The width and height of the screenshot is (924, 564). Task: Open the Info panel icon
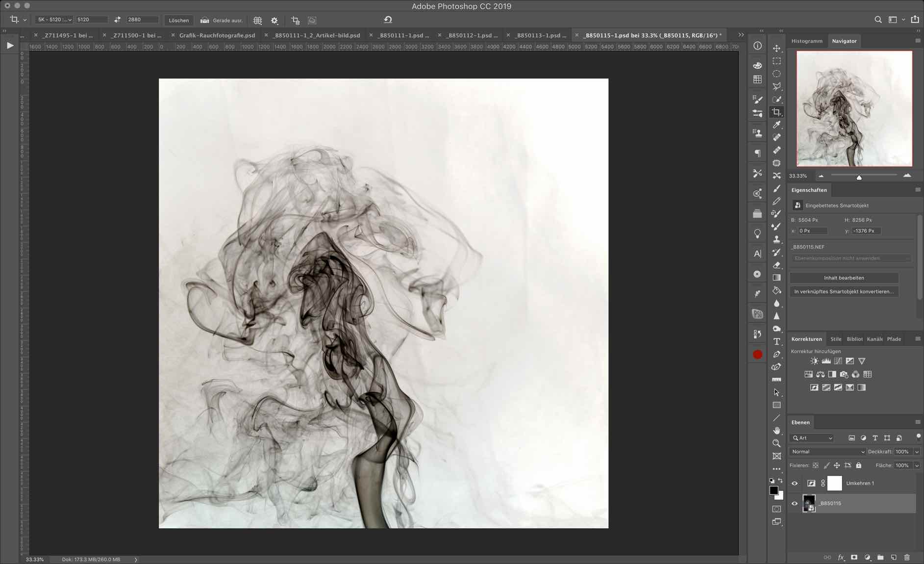tap(757, 46)
